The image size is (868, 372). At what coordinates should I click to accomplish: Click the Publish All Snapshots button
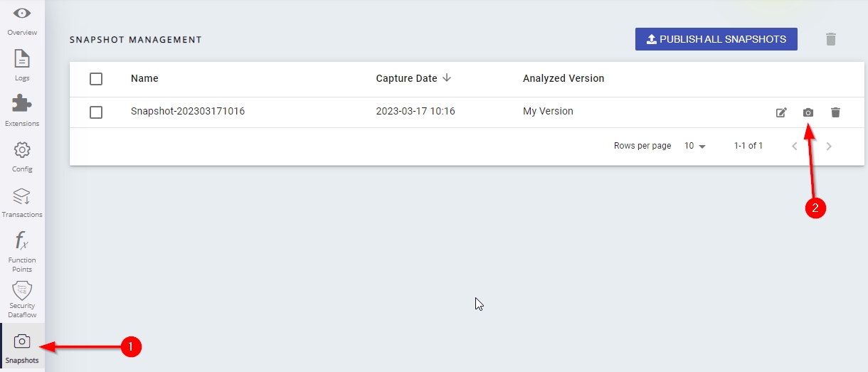click(x=716, y=39)
